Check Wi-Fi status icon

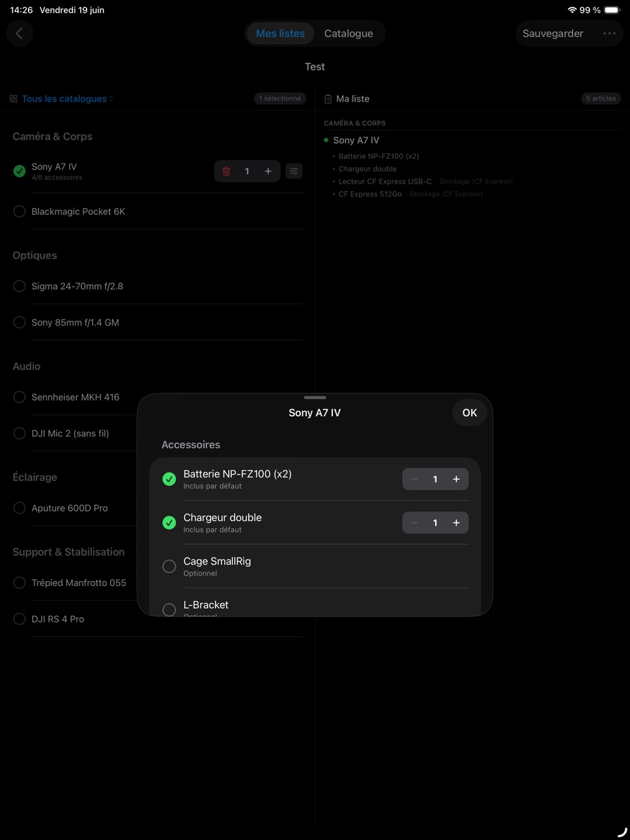[572, 10]
